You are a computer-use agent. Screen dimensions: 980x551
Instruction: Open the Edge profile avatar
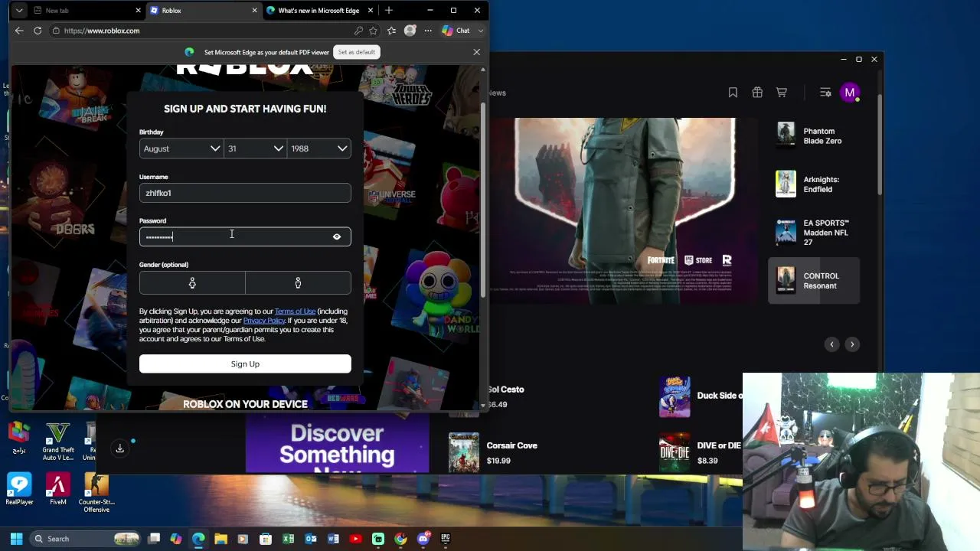(410, 31)
